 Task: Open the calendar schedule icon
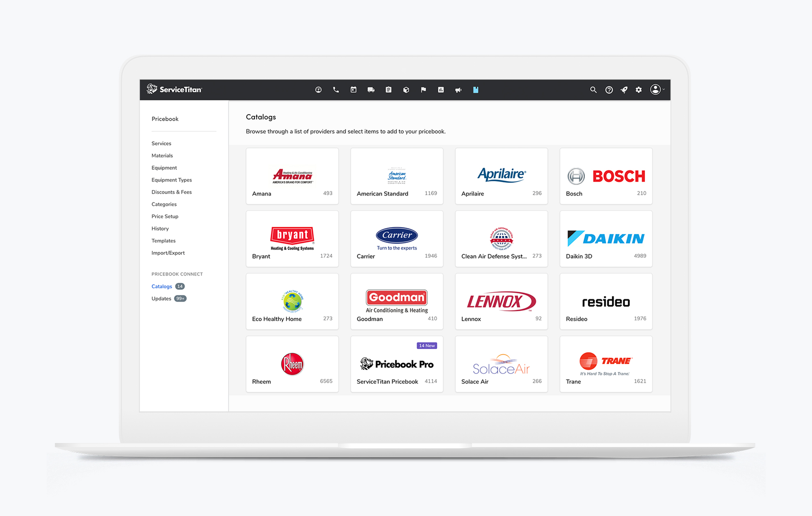353,90
